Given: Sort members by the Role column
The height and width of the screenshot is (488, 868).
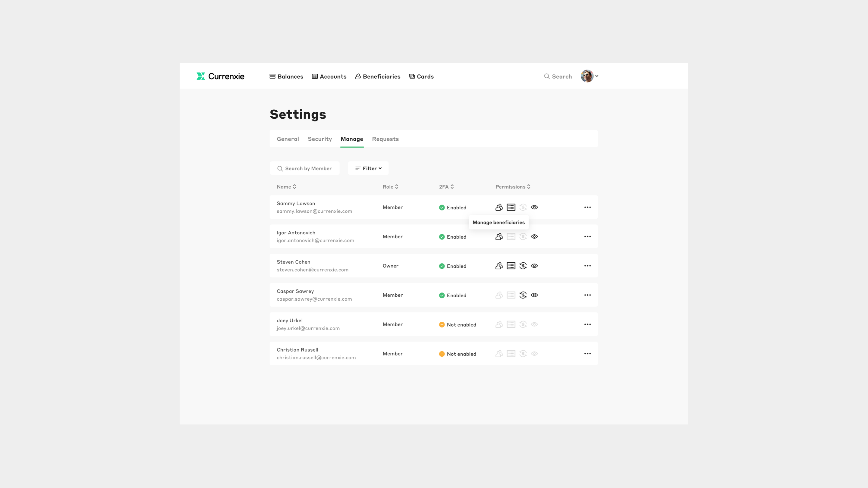Looking at the screenshot, I should pyautogui.click(x=390, y=187).
